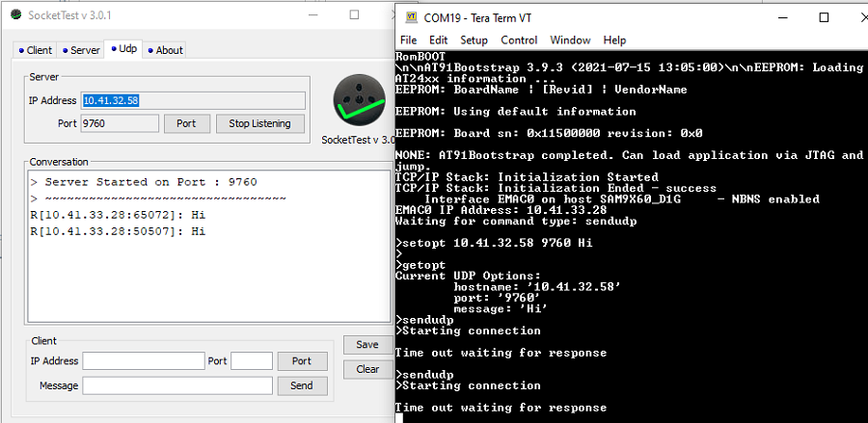Viewport: 868px width, 423px height.
Task: Switch to the Client tab
Action: tap(36, 50)
